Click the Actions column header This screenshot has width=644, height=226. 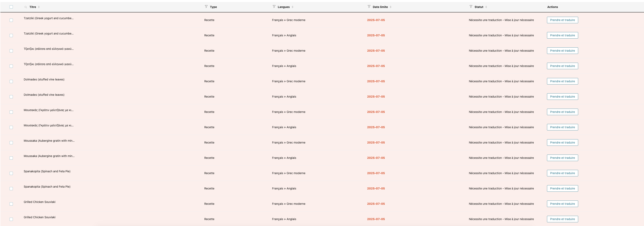coord(552,7)
